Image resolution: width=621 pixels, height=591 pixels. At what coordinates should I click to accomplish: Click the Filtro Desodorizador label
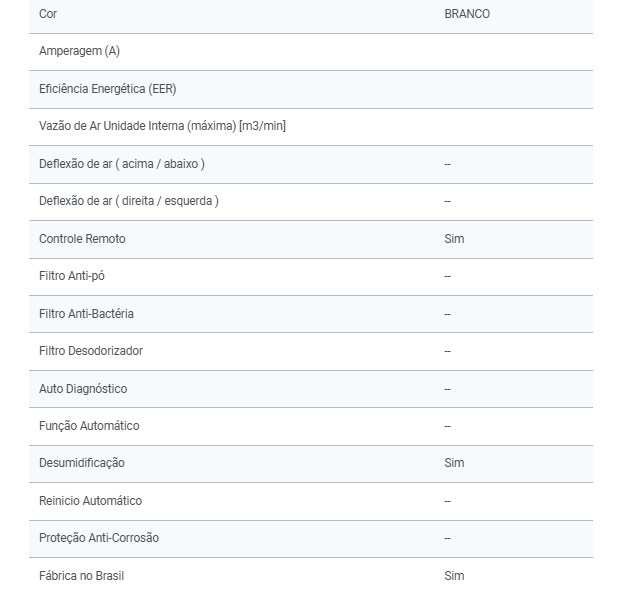click(91, 351)
